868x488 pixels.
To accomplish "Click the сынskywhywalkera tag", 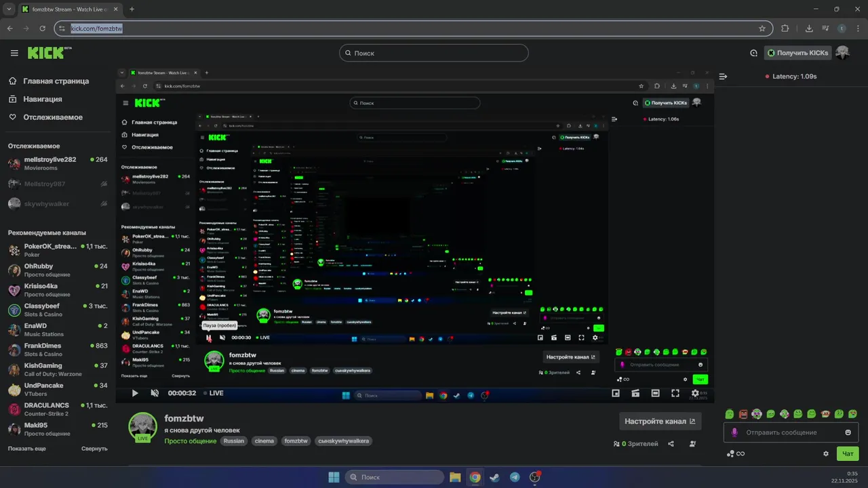I will 343,441.
